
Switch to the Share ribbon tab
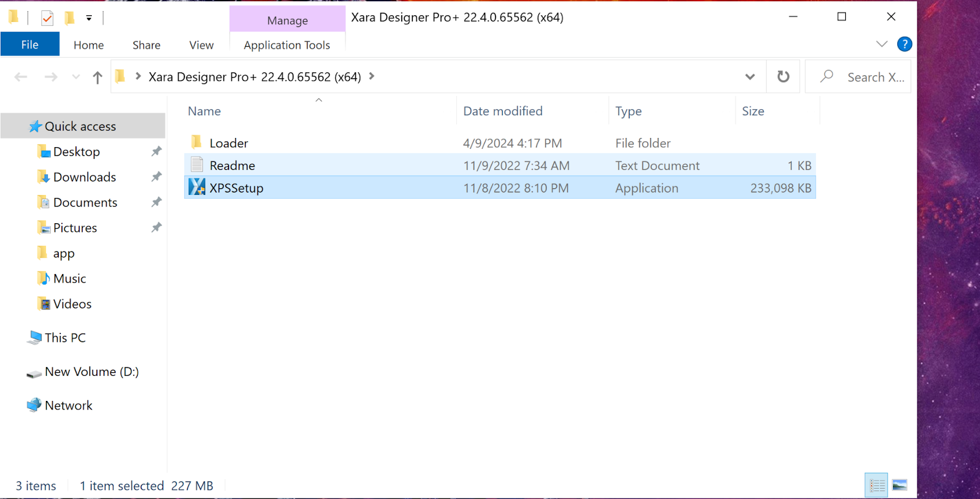point(146,45)
